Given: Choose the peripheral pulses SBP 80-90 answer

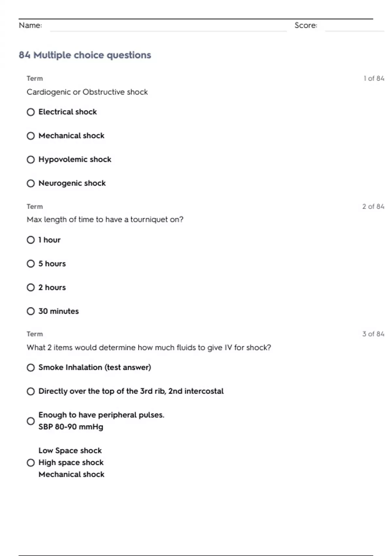Looking at the screenshot, I should [x=31, y=421].
